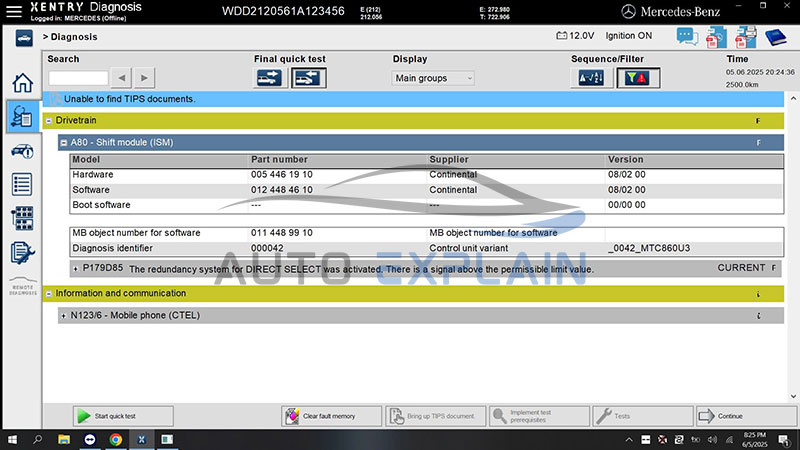Open the hamburger main menu
The height and width of the screenshot is (450, 800).
click(13, 11)
